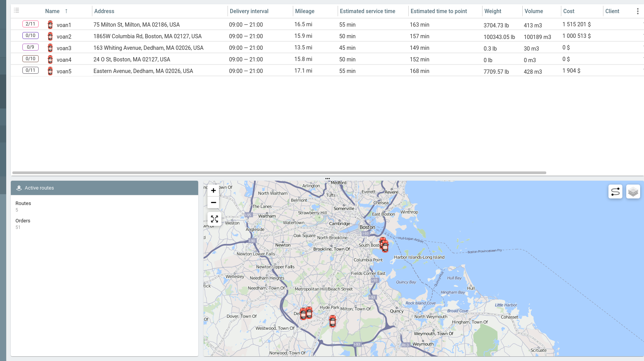Click the map zoom in plus button

click(213, 190)
